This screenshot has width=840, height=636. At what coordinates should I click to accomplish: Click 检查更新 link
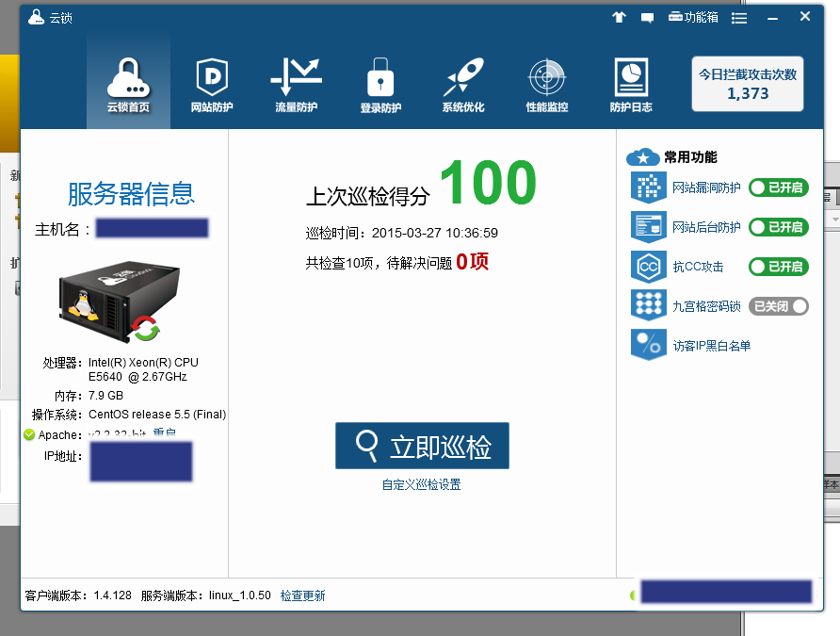(302, 595)
